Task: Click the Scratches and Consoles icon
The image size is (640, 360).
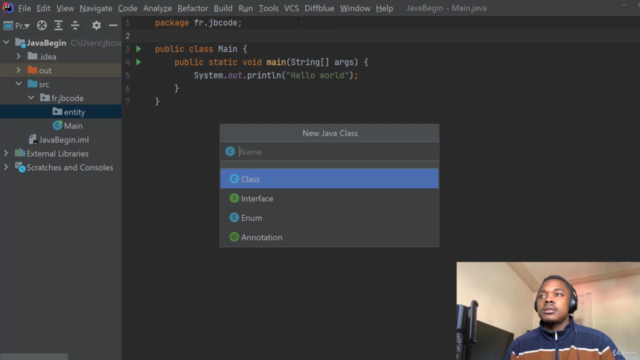Action: pyautogui.click(x=20, y=167)
